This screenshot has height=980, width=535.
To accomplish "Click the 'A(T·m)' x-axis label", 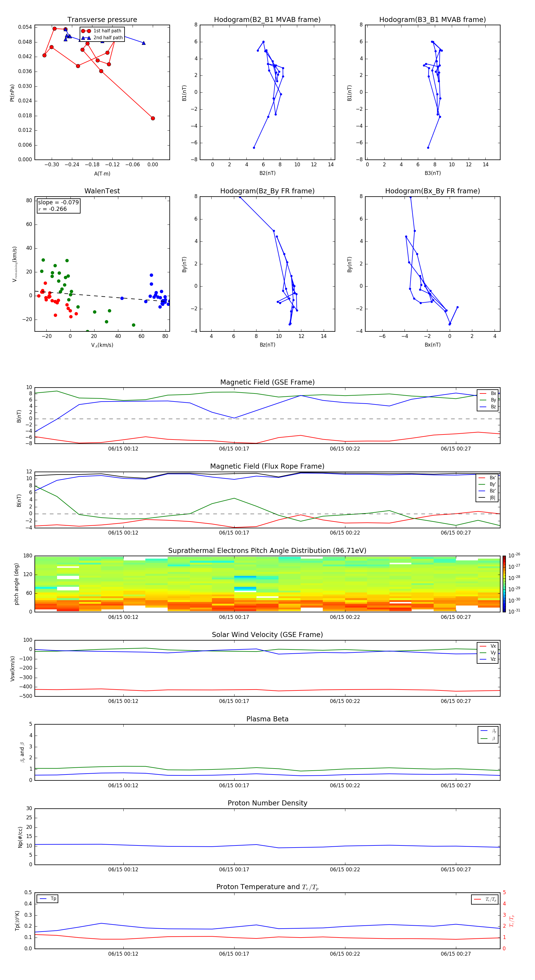I will (x=102, y=173).
